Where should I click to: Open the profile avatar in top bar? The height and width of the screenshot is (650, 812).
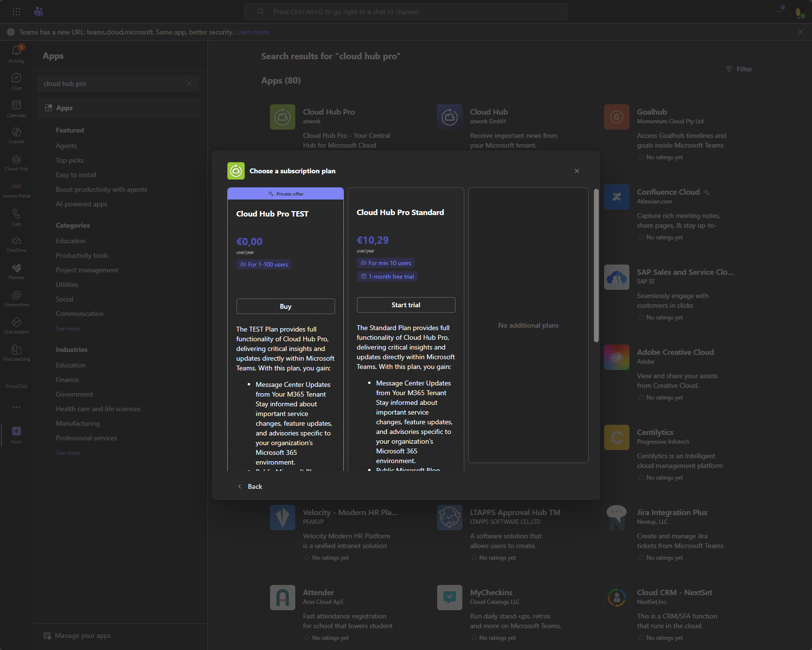(x=799, y=12)
